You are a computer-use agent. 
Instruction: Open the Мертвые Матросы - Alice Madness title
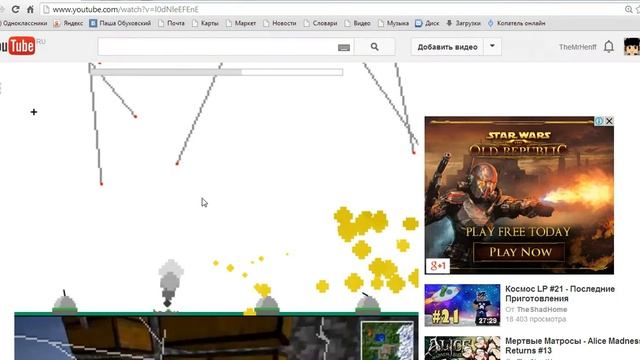coord(572,345)
